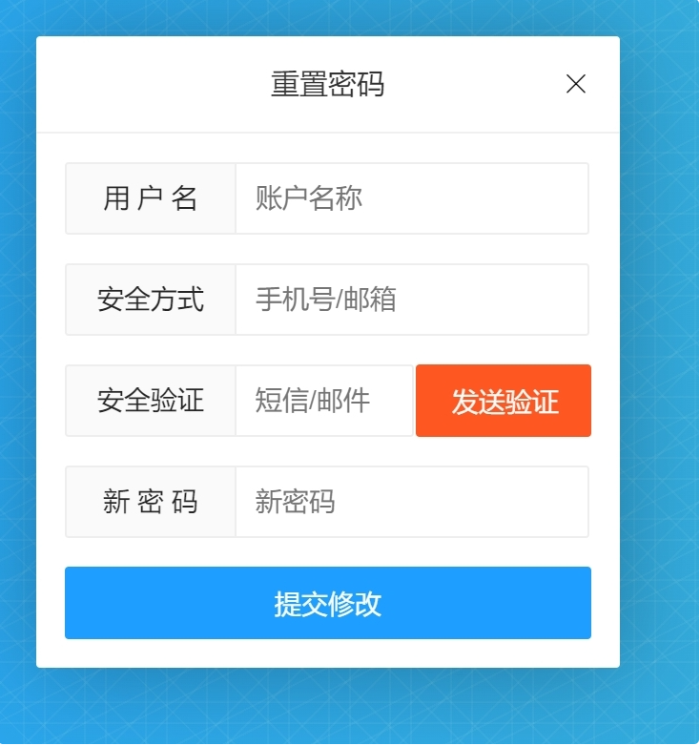
Task: Focus the 短信/邮件 verification code field
Action: (324, 401)
